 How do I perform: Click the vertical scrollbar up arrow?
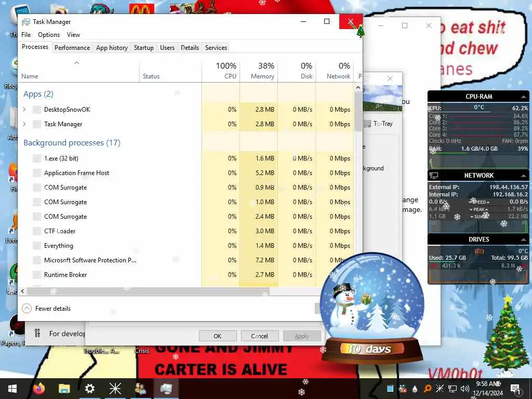358,87
